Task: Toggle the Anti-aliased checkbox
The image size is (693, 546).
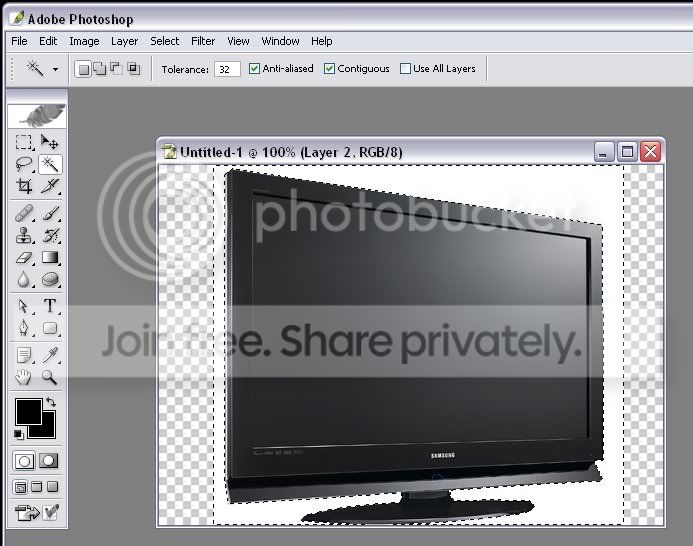Action: [x=254, y=69]
